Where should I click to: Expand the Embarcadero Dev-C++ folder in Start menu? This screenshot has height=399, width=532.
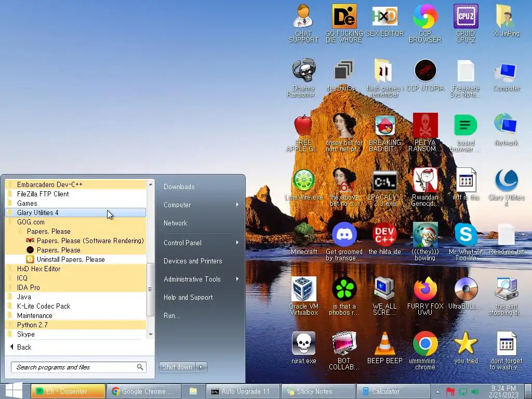pyautogui.click(x=75, y=184)
